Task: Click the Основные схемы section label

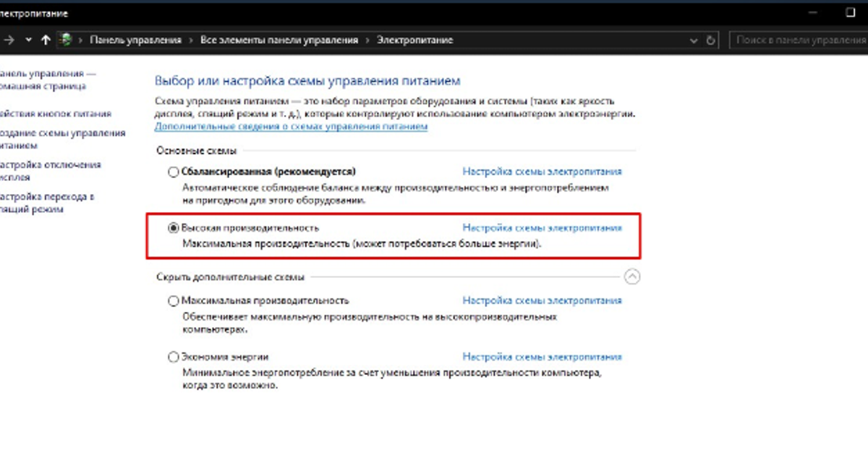Action: [197, 151]
